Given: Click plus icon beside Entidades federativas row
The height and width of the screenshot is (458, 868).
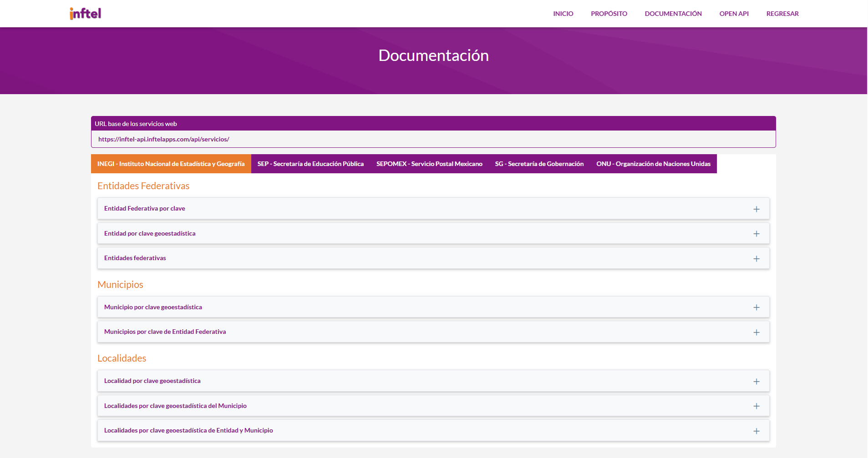Looking at the screenshot, I should [x=756, y=259].
